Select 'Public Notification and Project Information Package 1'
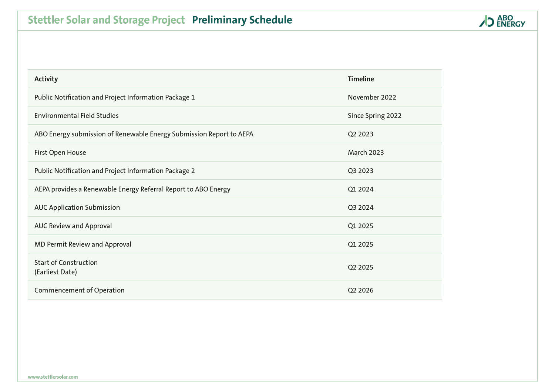555x392 pixels. click(x=115, y=97)
